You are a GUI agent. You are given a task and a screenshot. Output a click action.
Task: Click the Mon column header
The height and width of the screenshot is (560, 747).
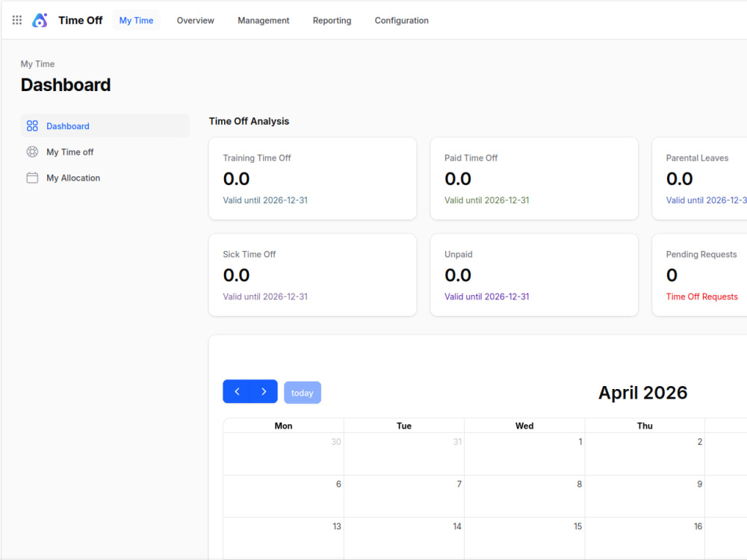coord(283,426)
